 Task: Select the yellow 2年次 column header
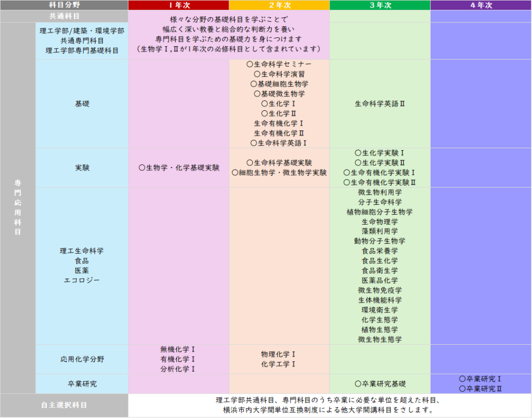tap(279, 5)
